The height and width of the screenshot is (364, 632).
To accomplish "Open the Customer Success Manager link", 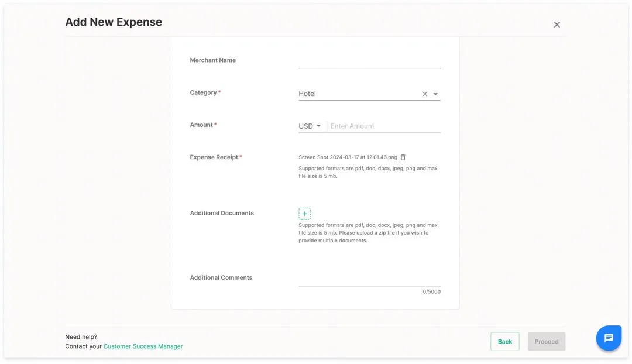I will pyautogui.click(x=143, y=346).
